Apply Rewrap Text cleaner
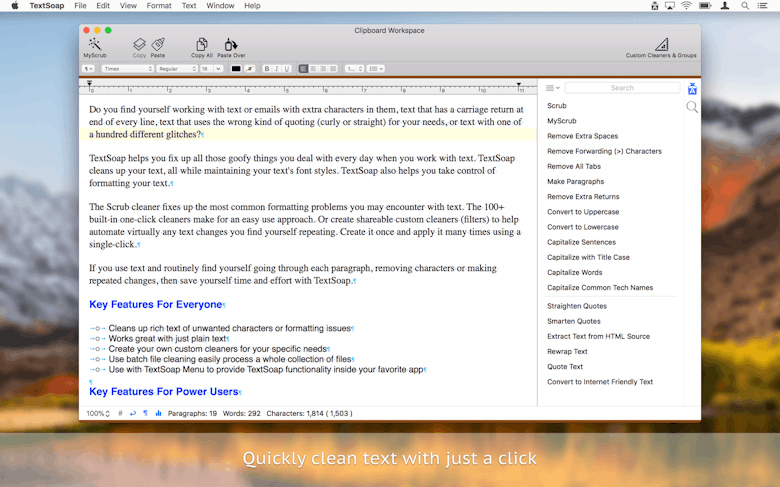Image resolution: width=780 pixels, height=487 pixels. pos(567,351)
